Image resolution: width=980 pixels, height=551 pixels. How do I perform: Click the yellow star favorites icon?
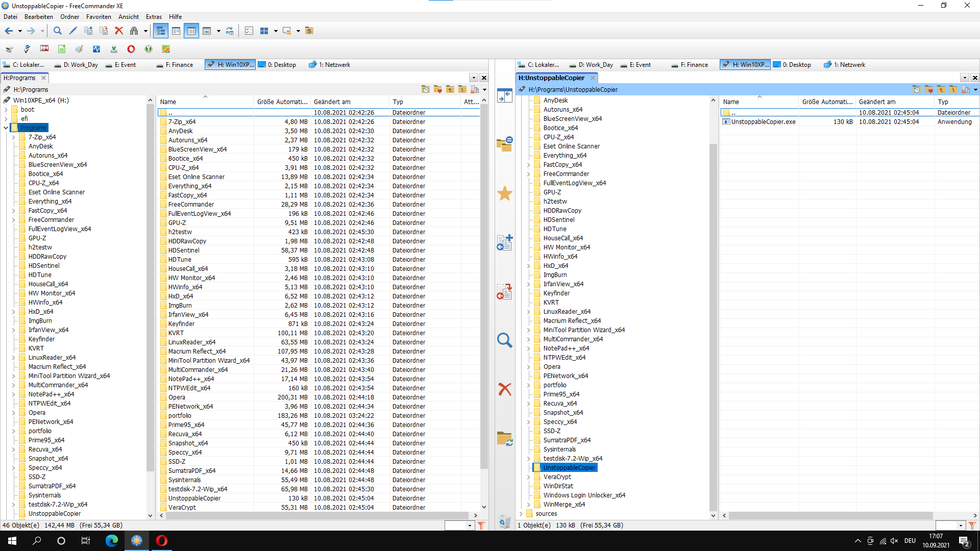504,193
